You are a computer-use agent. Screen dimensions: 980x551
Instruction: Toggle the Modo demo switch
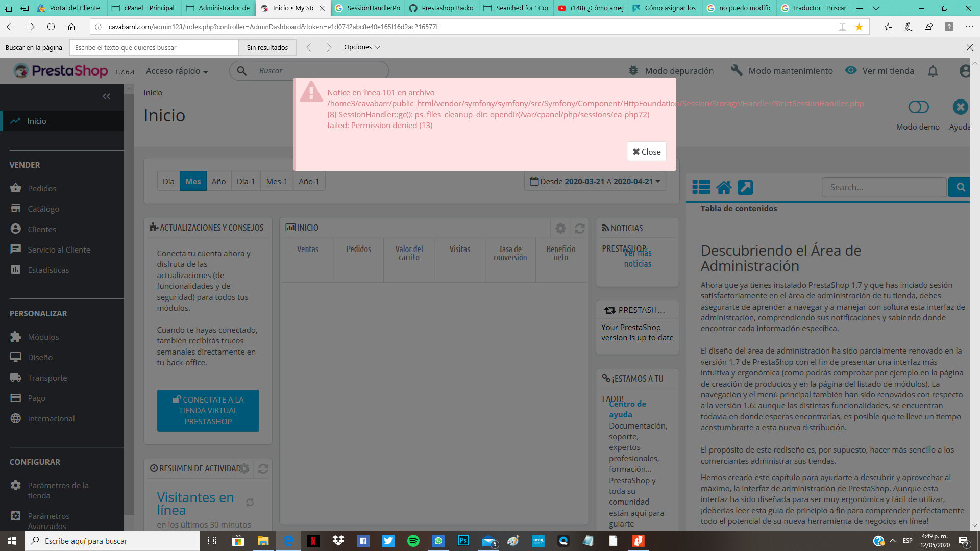point(918,107)
